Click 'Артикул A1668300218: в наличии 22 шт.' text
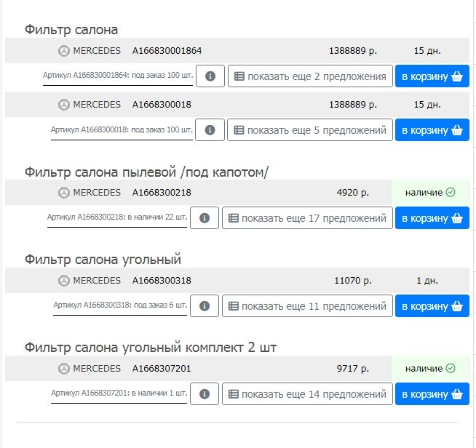 click(117, 217)
